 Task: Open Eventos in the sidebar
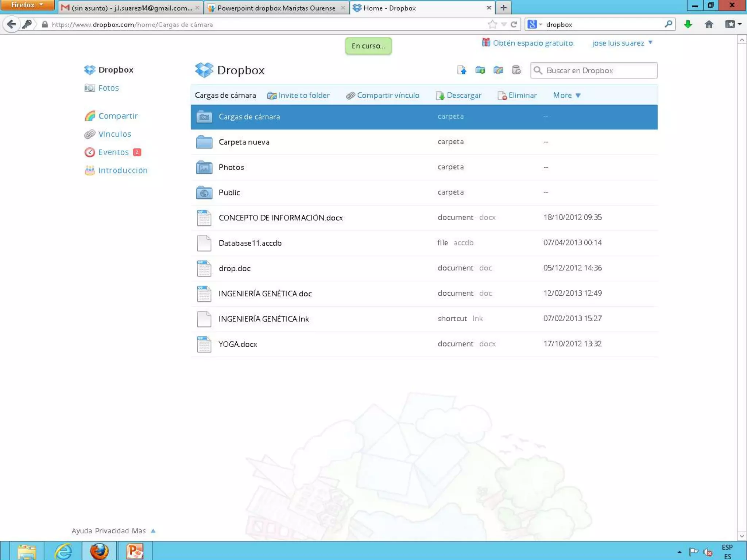tap(113, 152)
